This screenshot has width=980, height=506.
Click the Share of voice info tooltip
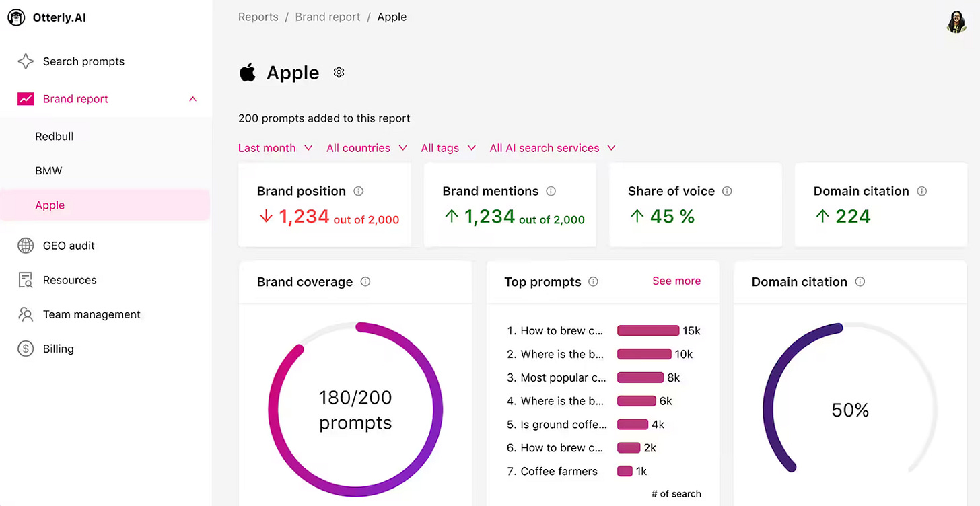coord(727,191)
